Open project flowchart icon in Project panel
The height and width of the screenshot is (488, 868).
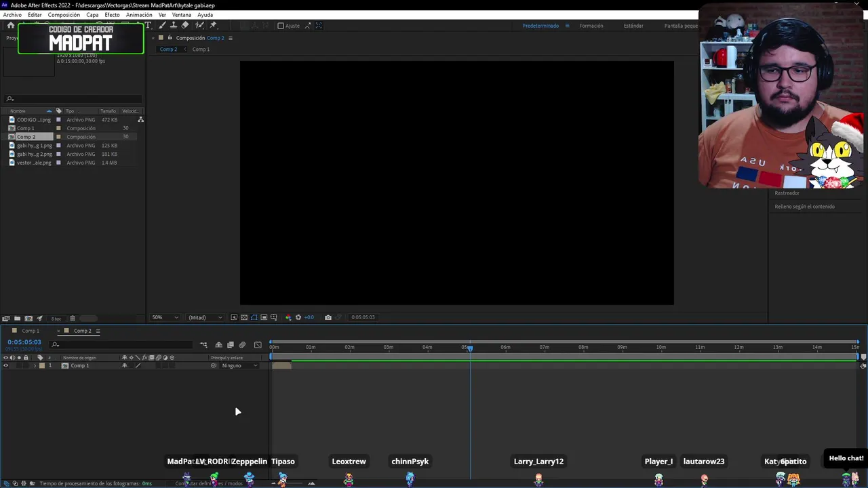[x=140, y=119]
